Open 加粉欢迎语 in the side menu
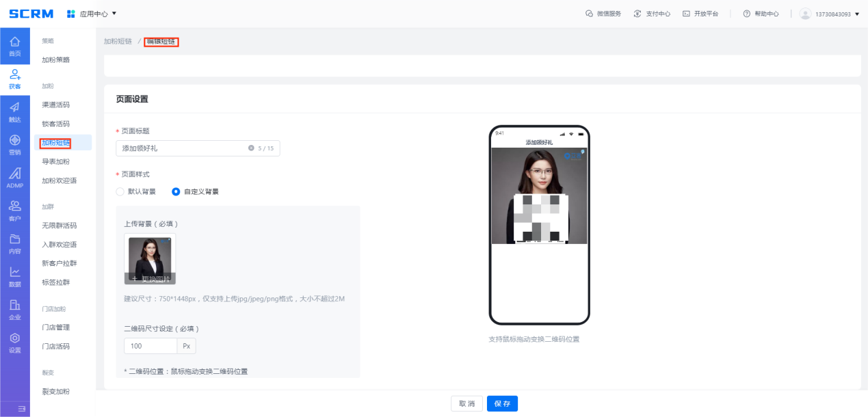868x417 pixels. click(60, 180)
